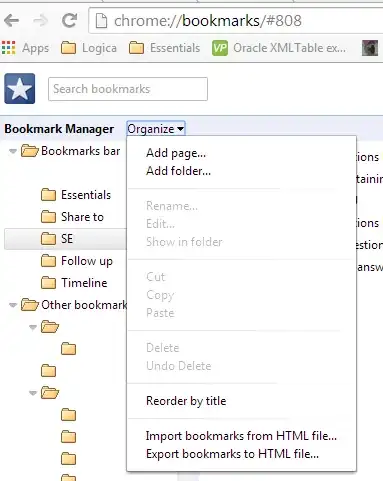The height and width of the screenshot is (481, 383).
Task: Select Import bookmarks from HTML file...
Action: pos(241,436)
